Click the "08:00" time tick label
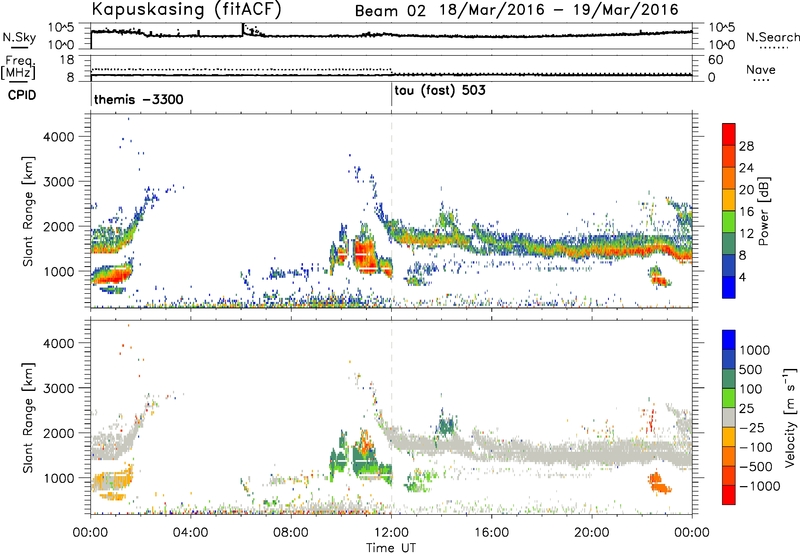The width and height of the screenshot is (800, 554). 291,533
